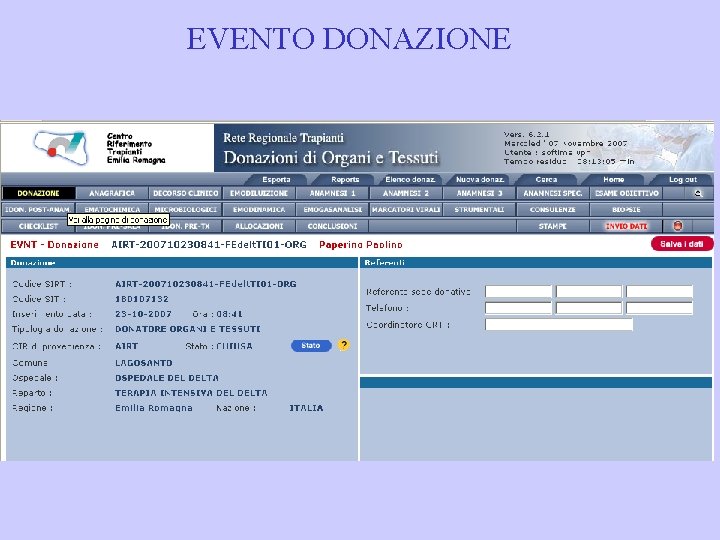Open the CHECKLIST section
Viewport: 720px width, 540px height.
click(x=39, y=226)
